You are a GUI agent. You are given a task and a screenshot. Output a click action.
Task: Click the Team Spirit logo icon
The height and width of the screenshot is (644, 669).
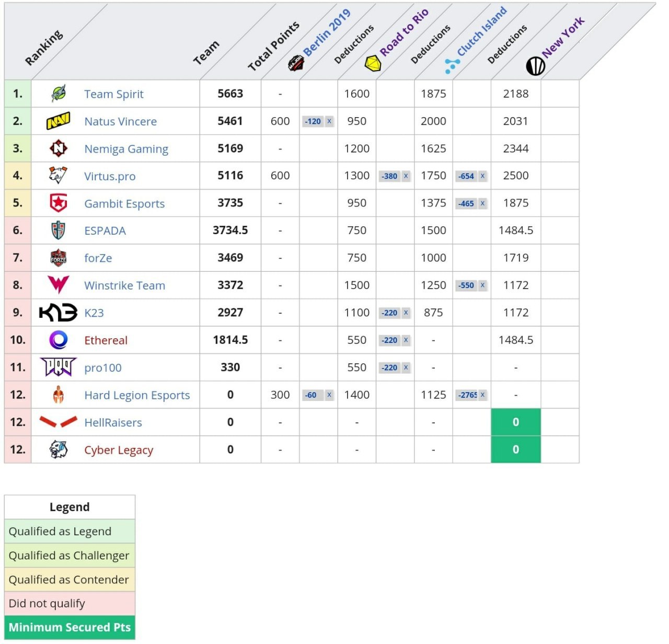pos(59,94)
